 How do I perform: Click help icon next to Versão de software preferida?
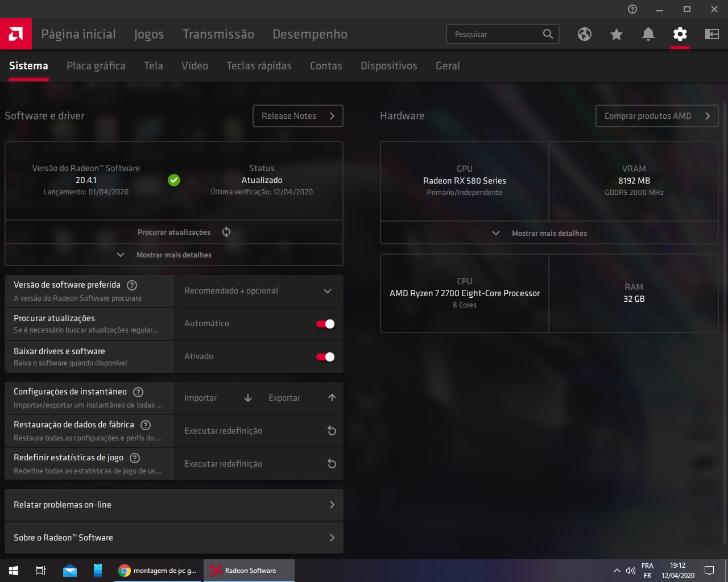132,285
